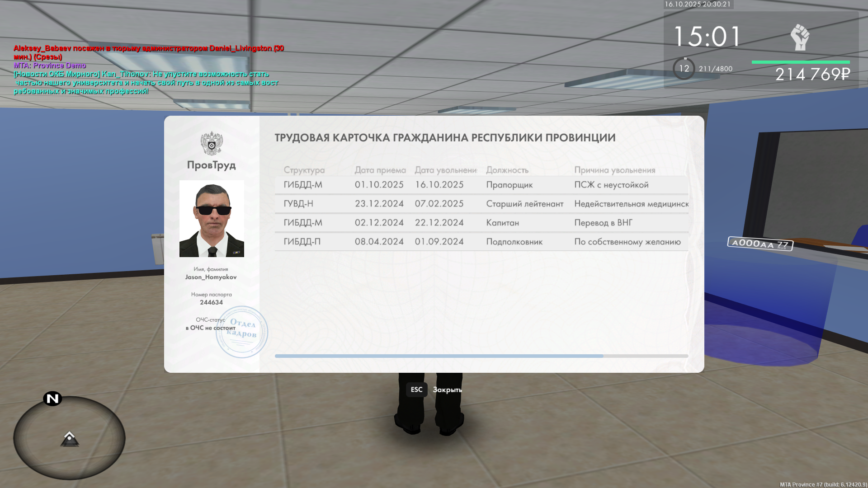Screen dimensions: 868x488
Task: Click the N compass marker on minimap
Action: point(52,399)
